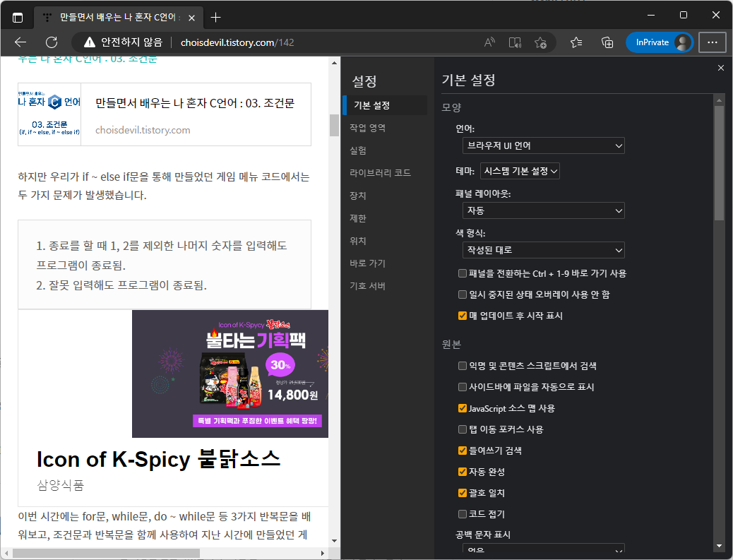Viewport: 733px width, 560px height.
Task: Open the tab actions menu icon
Action: point(17,18)
